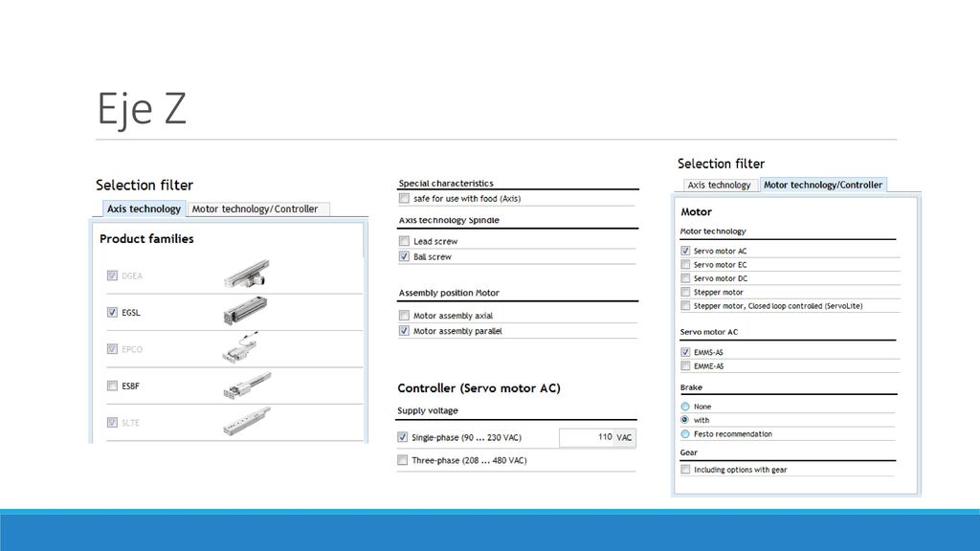
Task: Check Stepper motor closed loop ServoLite option
Action: coord(685,305)
